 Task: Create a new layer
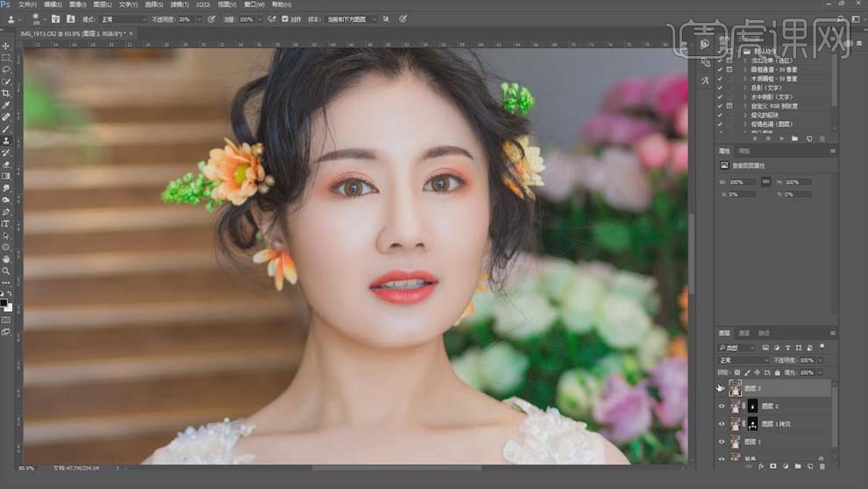tap(810, 466)
